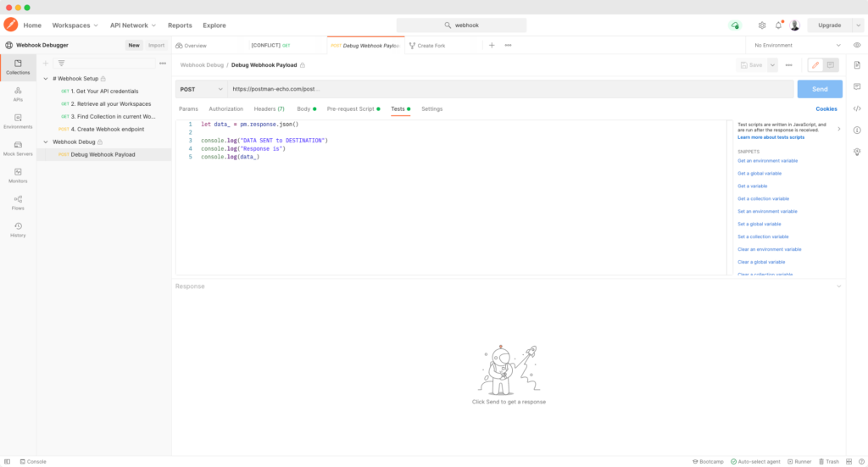This screenshot has width=868, height=467.
Task: Open the tab bar more options ellipsis
Action: coord(509,46)
